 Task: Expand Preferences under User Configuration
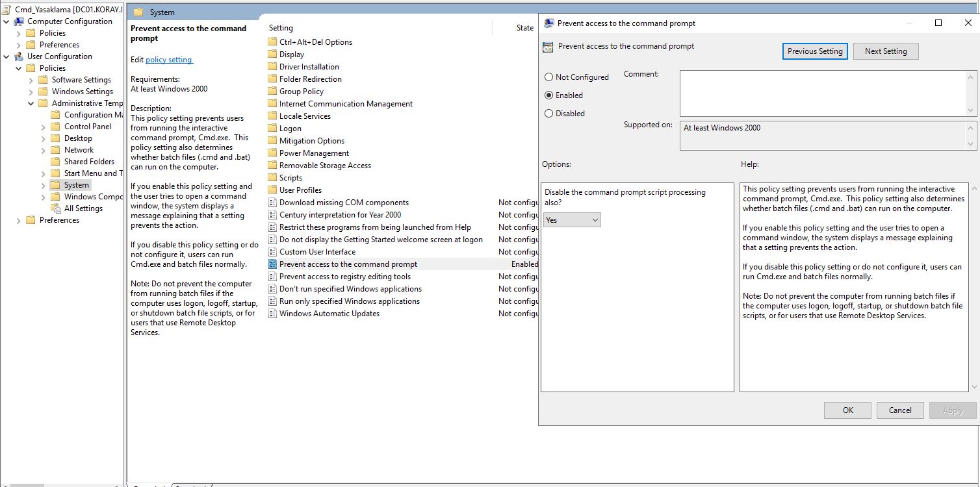[18, 219]
